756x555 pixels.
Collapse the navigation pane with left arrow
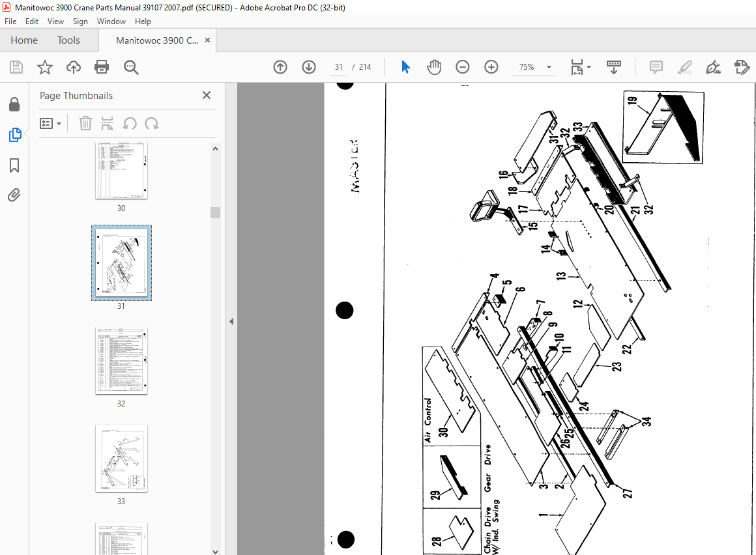[x=231, y=321]
